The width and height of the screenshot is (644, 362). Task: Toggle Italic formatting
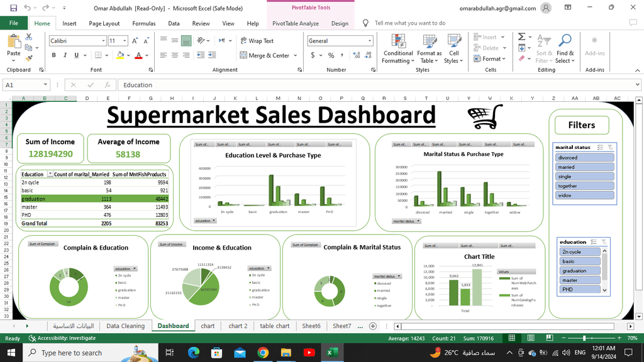65,55
